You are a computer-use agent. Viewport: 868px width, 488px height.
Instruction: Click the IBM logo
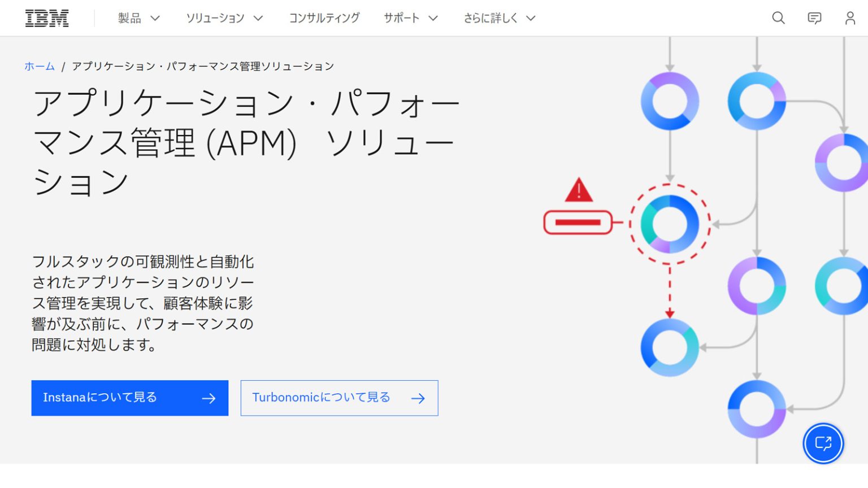tap(46, 17)
